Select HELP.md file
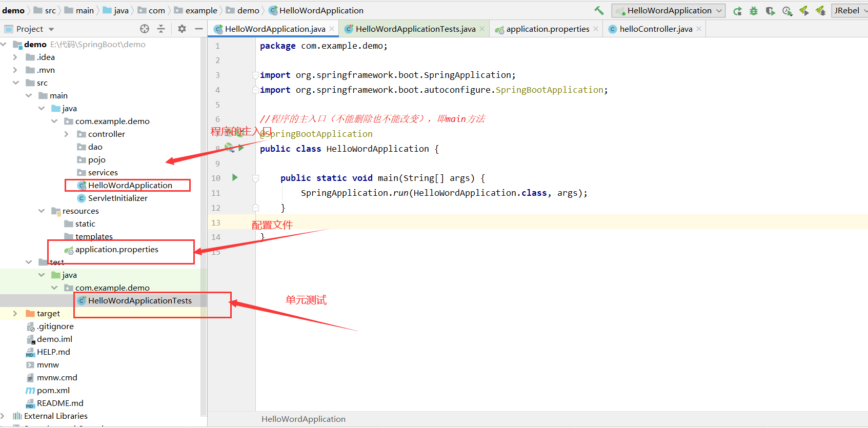The height and width of the screenshot is (428, 868). (53, 352)
